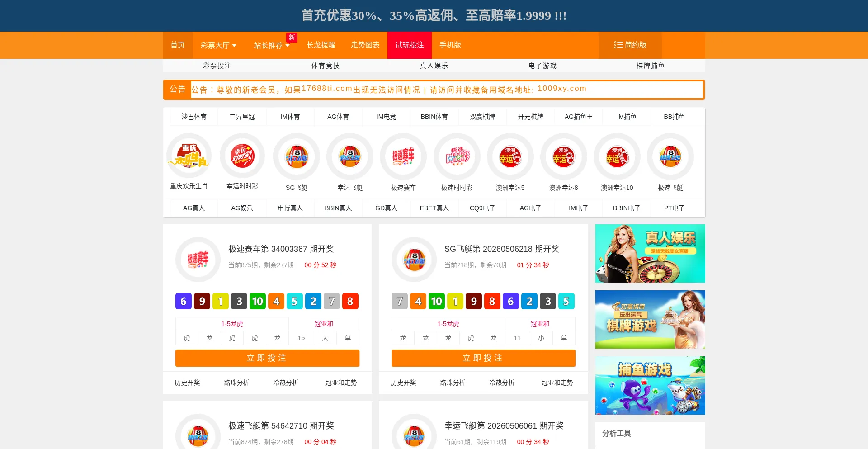The height and width of the screenshot is (449, 868).
Task: Switch to 手机版 in the navigation
Action: [x=450, y=45]
